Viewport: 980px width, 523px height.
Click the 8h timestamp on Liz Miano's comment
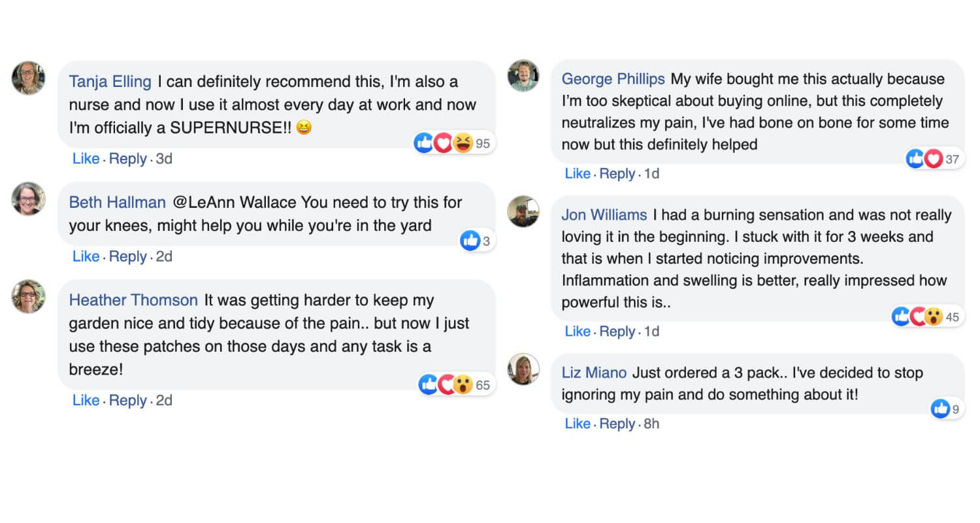[651, 424]
